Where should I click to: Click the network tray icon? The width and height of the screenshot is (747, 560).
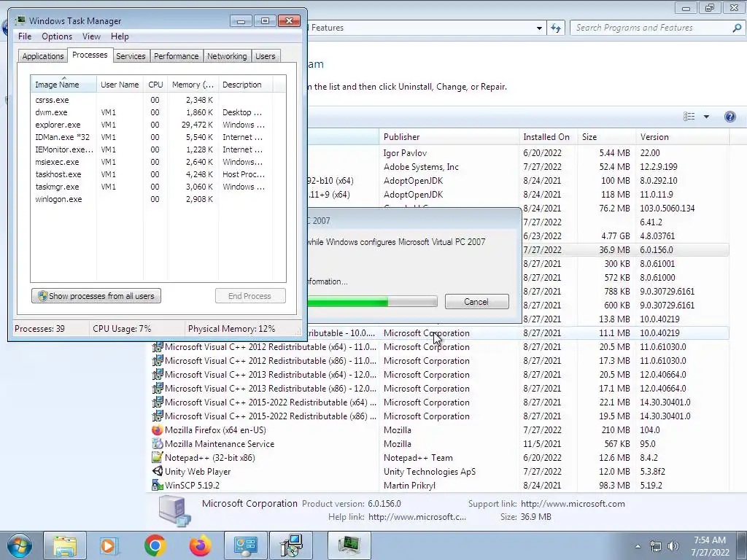pos(656,546)
